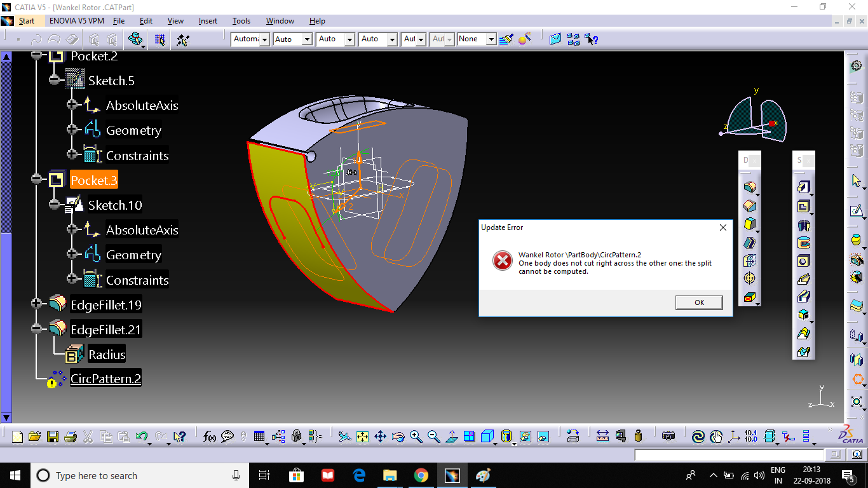Click the Fit All In icon
The height and width of the screenshot is (488, 868).
point(362,437)
